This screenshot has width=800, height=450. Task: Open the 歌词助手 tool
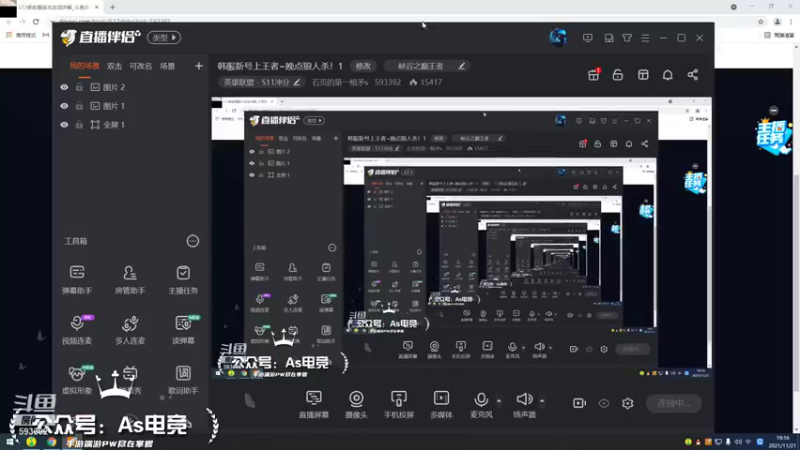click(183, 380)
